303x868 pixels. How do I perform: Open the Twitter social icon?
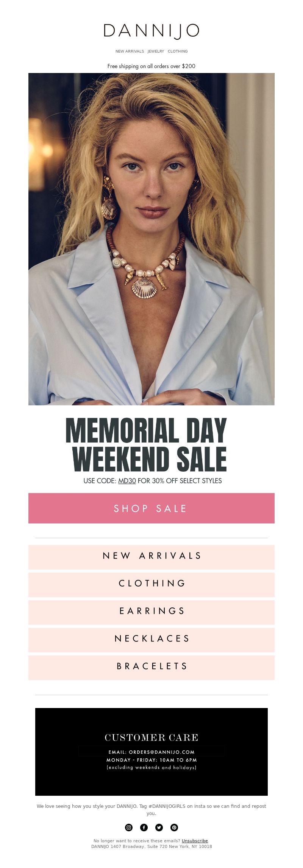point(159,827)
